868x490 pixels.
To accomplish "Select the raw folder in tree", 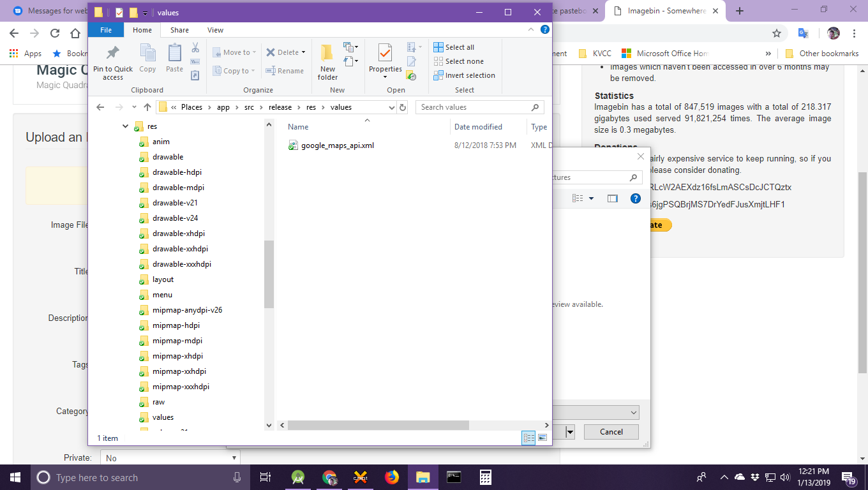I will (x=158, y=402).
